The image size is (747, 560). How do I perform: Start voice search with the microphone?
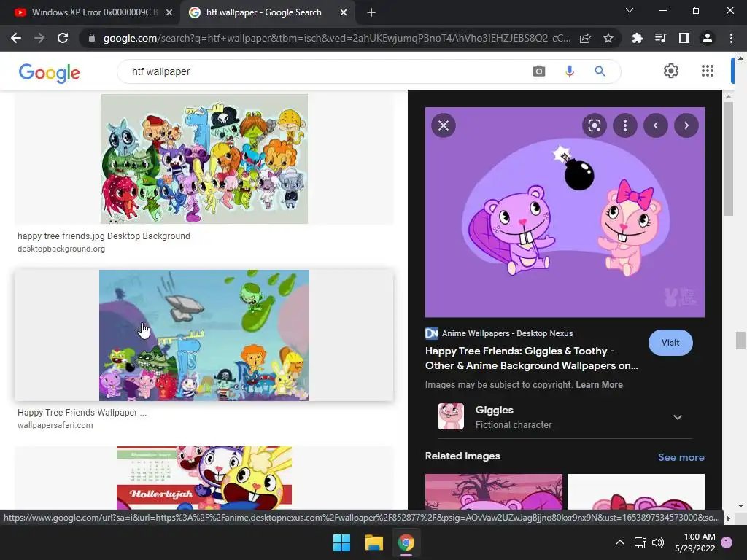click(x=569, y=71)
